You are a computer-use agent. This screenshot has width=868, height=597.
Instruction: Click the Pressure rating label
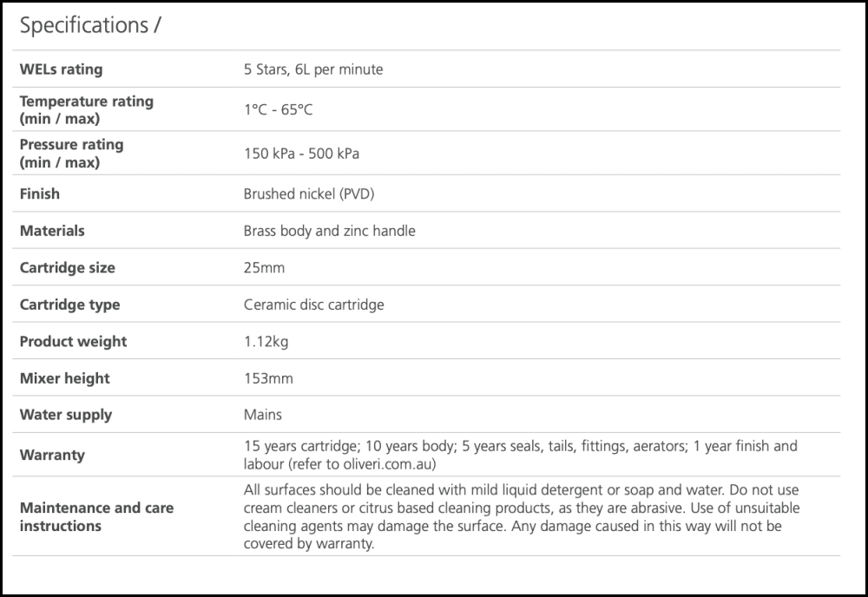[71, 154]
